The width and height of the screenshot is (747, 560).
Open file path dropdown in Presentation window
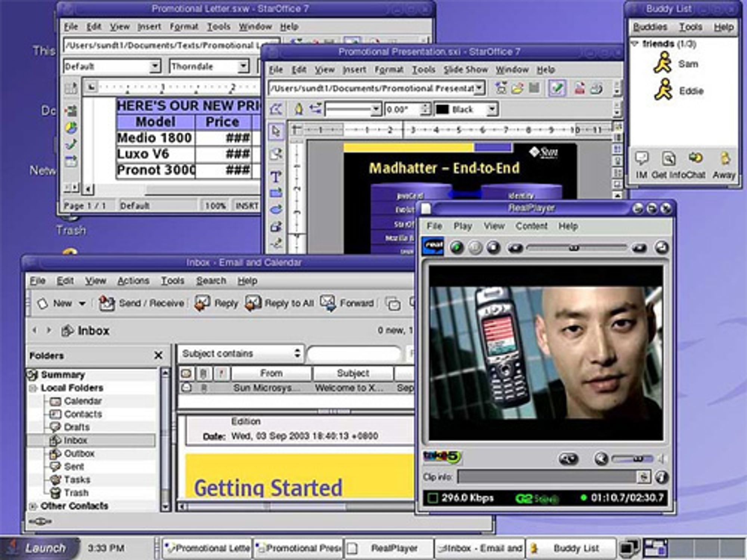[479, 88]
